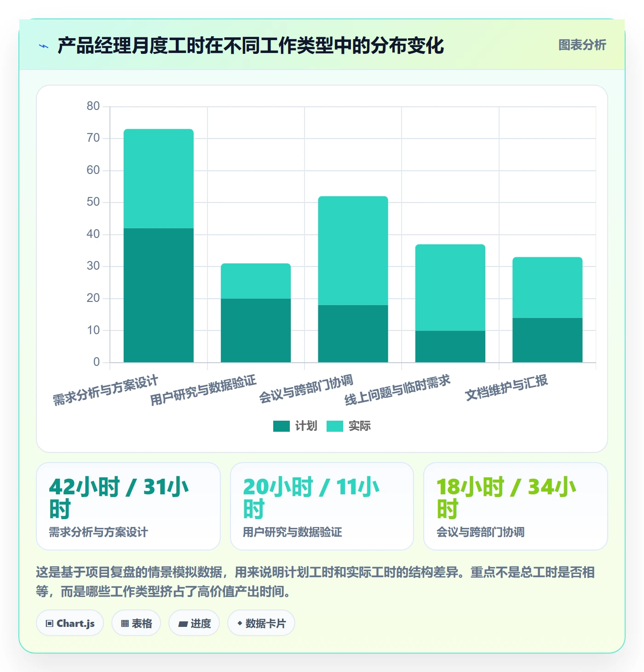Select the 数据卡片 tag chip
Image resolution: width=644 pixels, height=672 pixels.
click(x=261, y=623)
